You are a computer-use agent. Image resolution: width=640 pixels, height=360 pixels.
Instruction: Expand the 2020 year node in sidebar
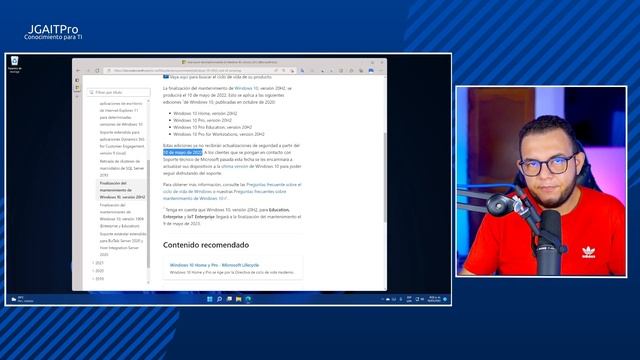[99, 271]
